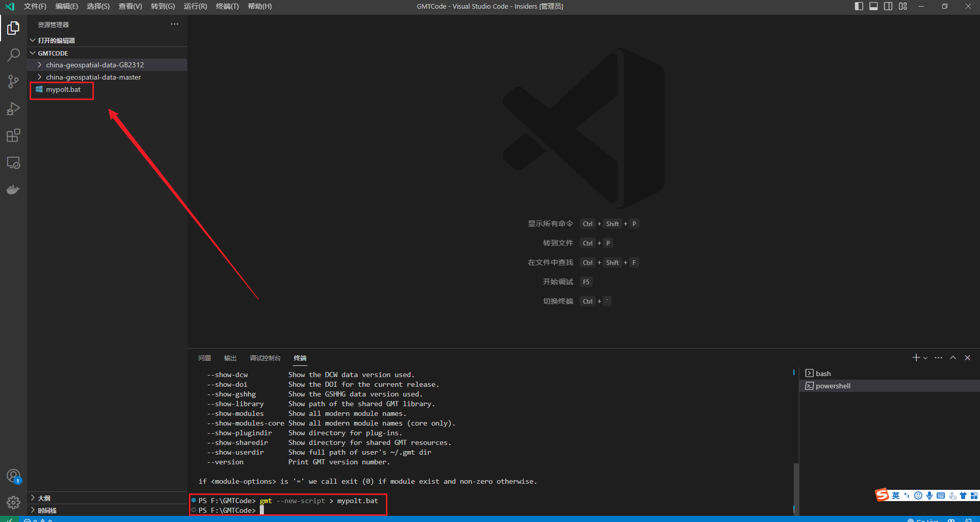The image size is (980, 522).
Task: Maximize the terminal panel with the up chevron
Action: click(x=953, y=358)
